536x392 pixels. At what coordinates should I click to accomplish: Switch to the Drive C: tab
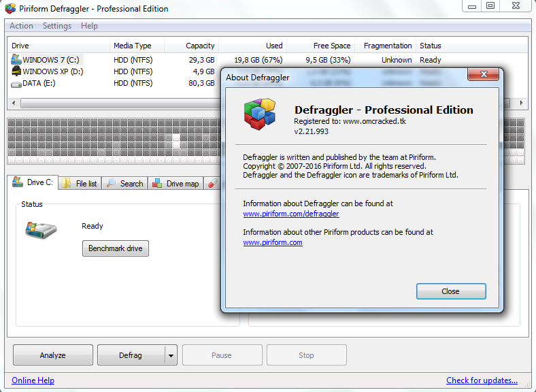coord(33,182)
